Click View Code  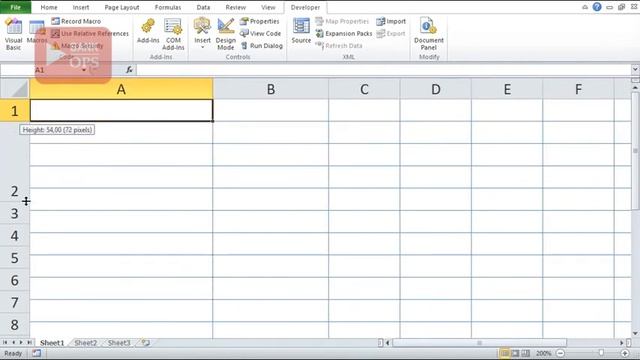[260, 33]
